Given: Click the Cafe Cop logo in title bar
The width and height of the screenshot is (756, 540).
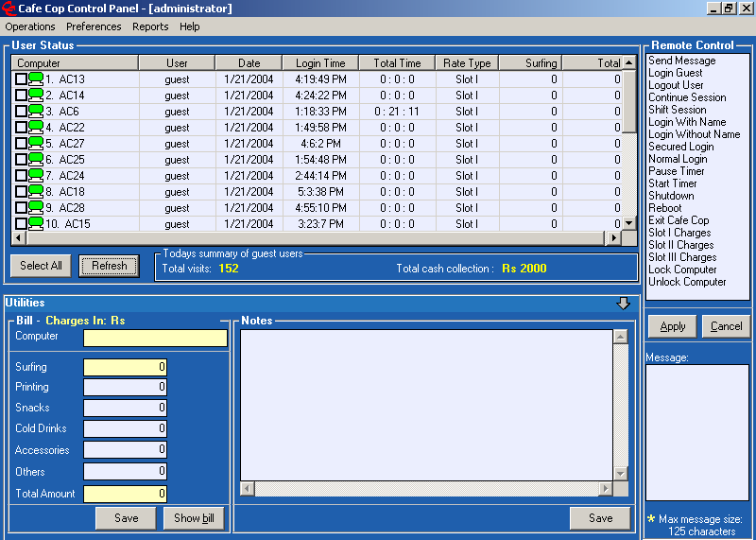Looking at the screenshot, I should click(x=9, y=8).
